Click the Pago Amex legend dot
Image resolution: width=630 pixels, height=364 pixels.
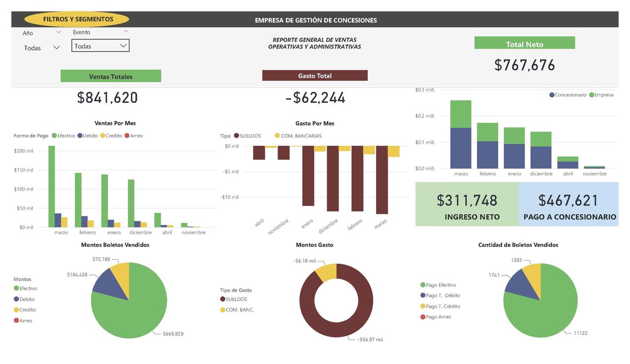point(423,317)
